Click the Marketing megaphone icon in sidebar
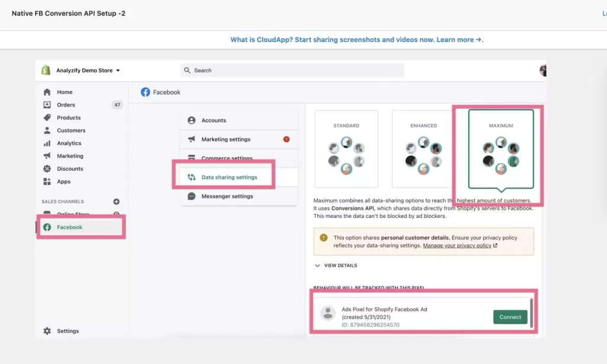The width and height of the screenshot is (607, 364). (47, 156)
